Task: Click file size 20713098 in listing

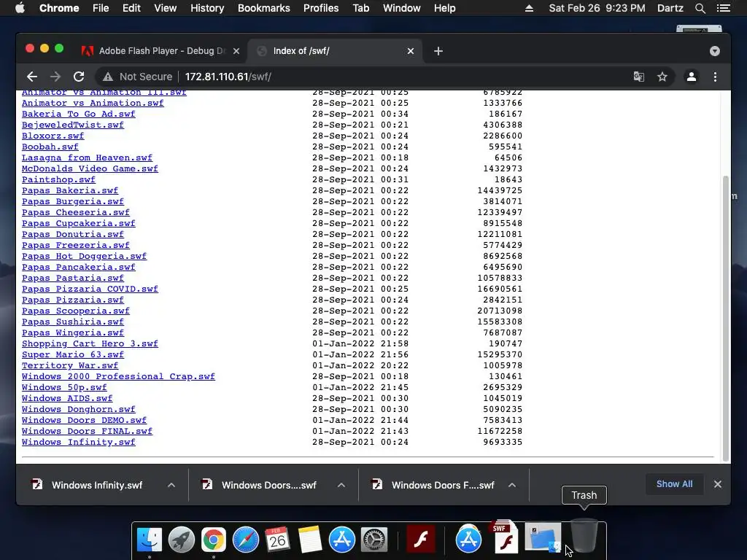Action: point(500,311)
